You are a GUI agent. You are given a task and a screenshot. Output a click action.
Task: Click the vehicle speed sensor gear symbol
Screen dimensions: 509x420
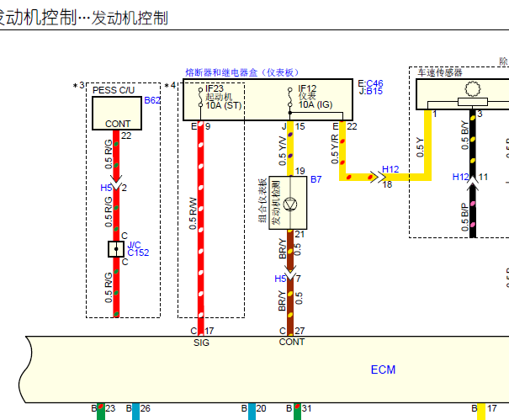tap(473, 88)
